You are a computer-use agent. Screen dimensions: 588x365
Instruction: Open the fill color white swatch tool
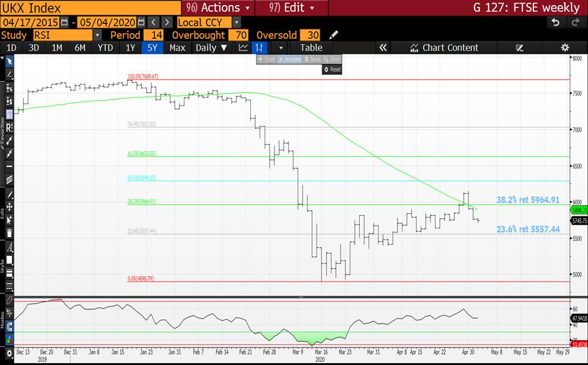pyautogui.click(x=9, y=260)
